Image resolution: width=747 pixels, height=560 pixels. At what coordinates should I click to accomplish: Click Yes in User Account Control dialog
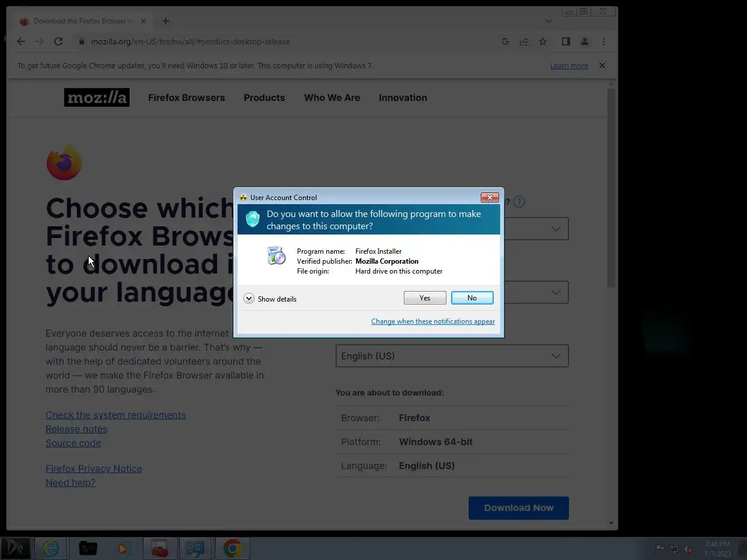point(425,298)
